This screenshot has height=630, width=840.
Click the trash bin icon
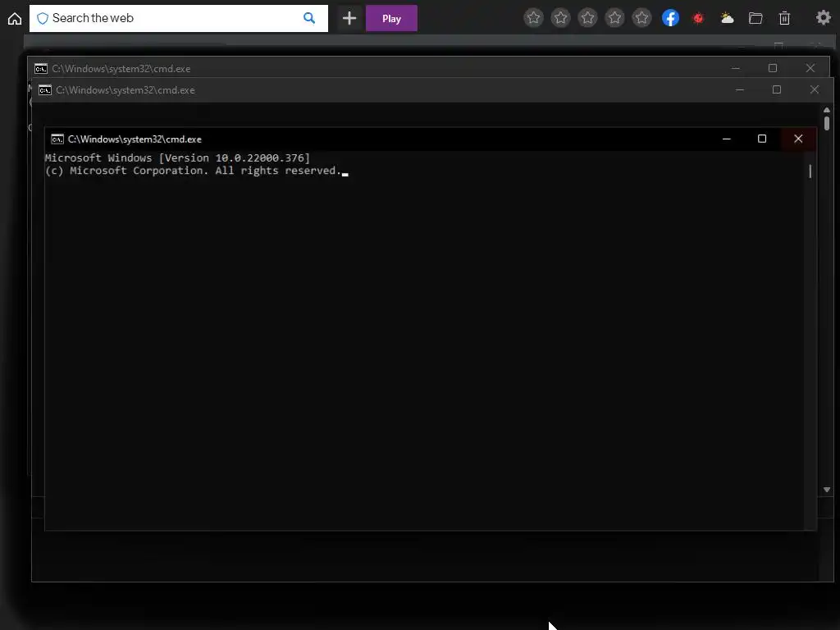pyautogui.click(x=784, y=18)
